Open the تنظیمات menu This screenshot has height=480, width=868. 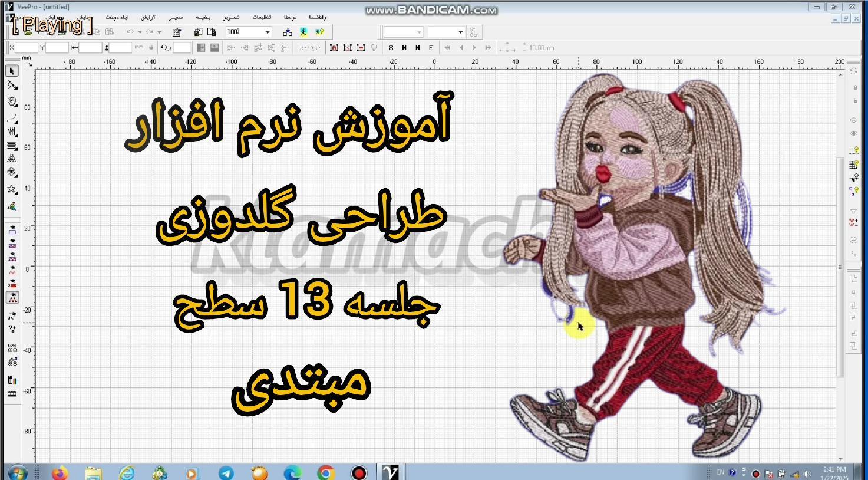coord(262,18)
